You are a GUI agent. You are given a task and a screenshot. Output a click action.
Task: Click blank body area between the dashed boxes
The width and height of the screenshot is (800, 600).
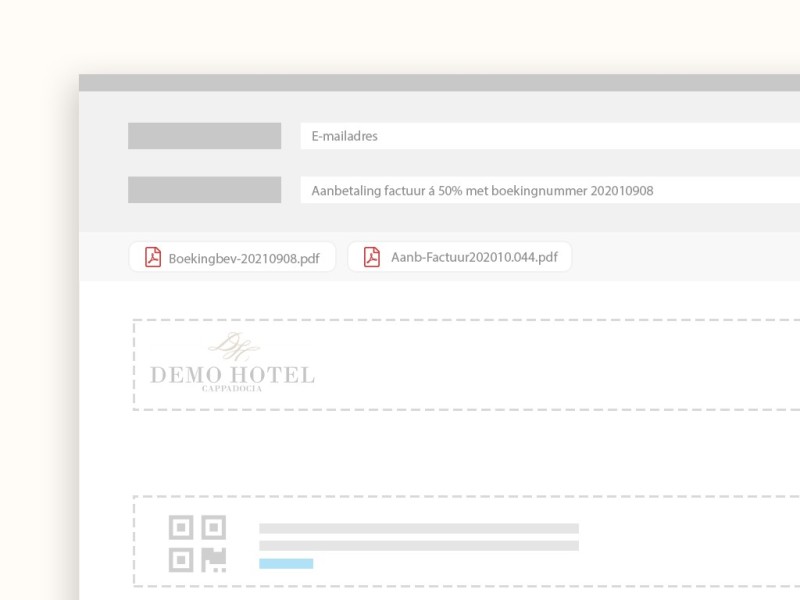click(x=440, y=452)
